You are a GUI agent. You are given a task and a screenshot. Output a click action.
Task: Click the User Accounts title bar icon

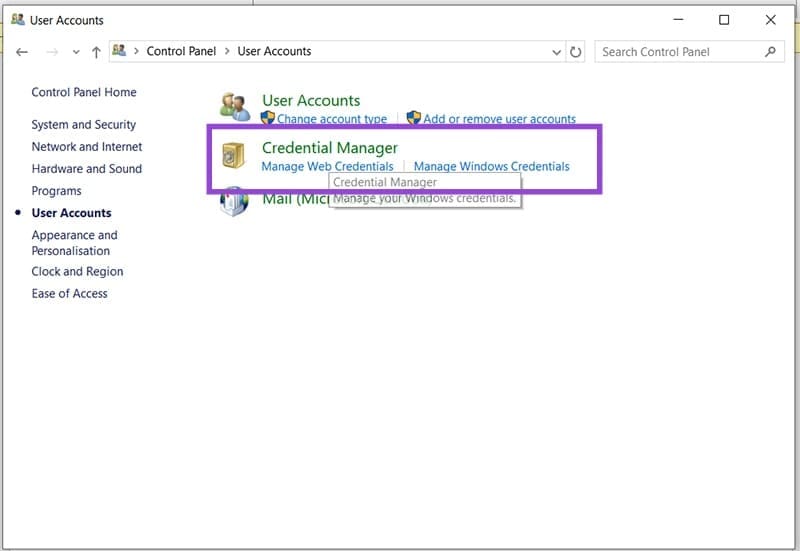(x=18, y=19)
